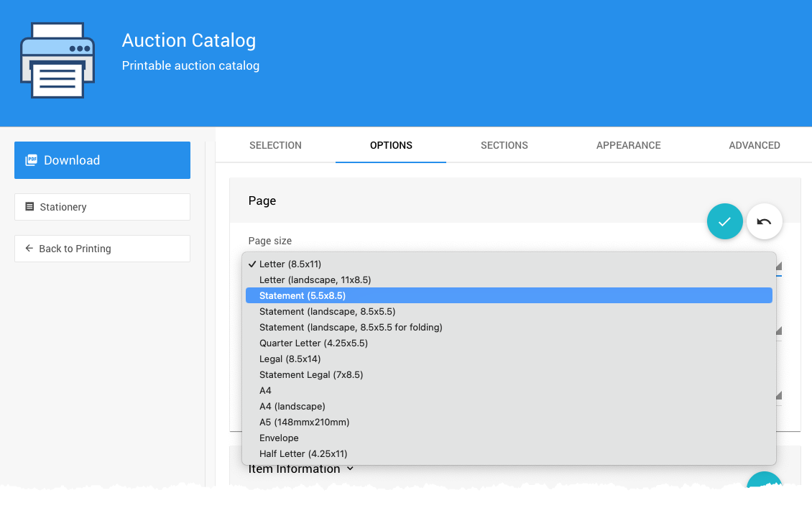Click the undo arrow circular button
Screen dimensions: 812x508
pos(764,221)
